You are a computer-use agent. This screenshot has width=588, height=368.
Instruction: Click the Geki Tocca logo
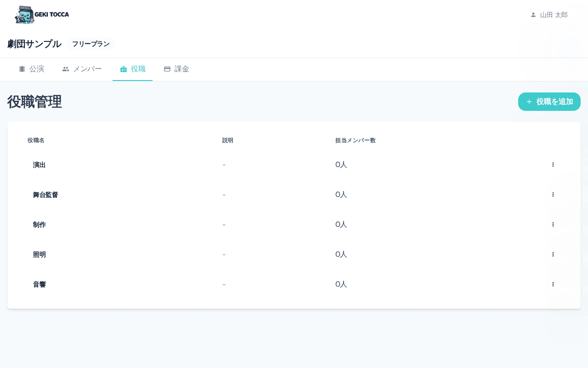[x=42, y=15]
